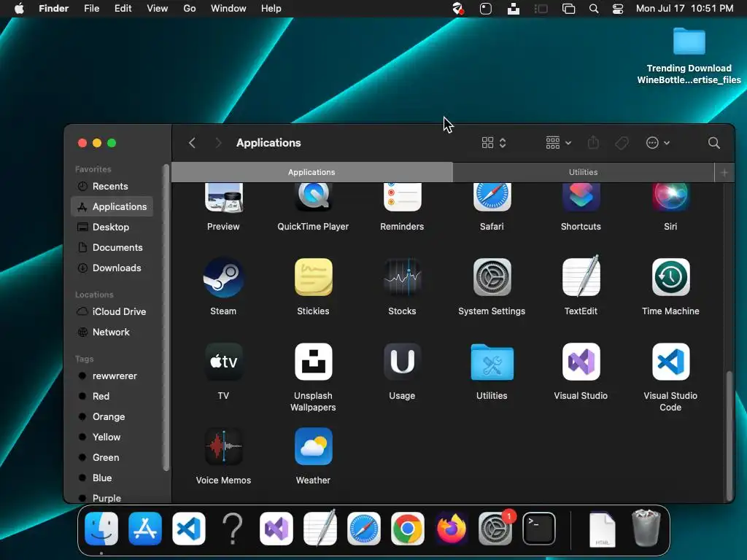The width and height of the screenshot is (747, 560).
Task: Open Spotlight search in the menu bar
Action: tap(594, 9)
